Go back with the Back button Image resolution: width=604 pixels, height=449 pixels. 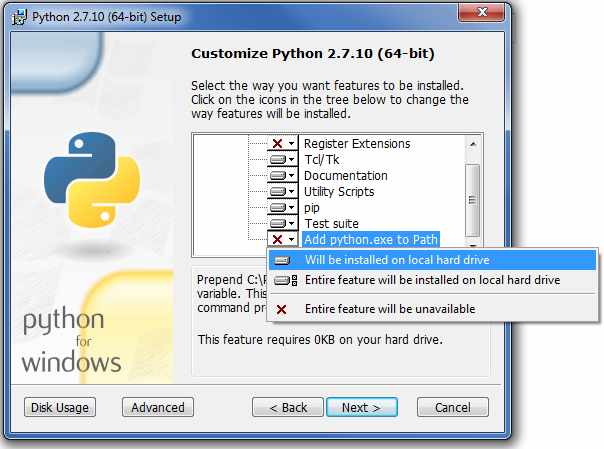coord(287,407)
